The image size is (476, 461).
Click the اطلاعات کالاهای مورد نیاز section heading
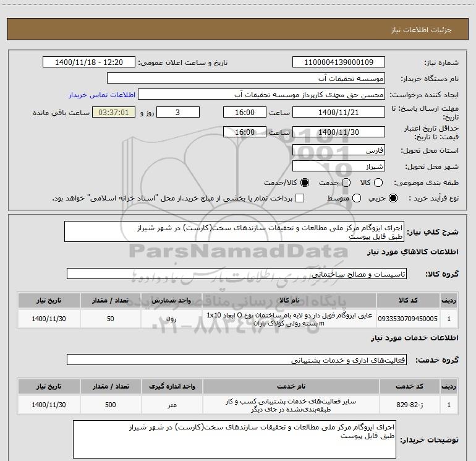pyautogui.click(x=412, y=252)
